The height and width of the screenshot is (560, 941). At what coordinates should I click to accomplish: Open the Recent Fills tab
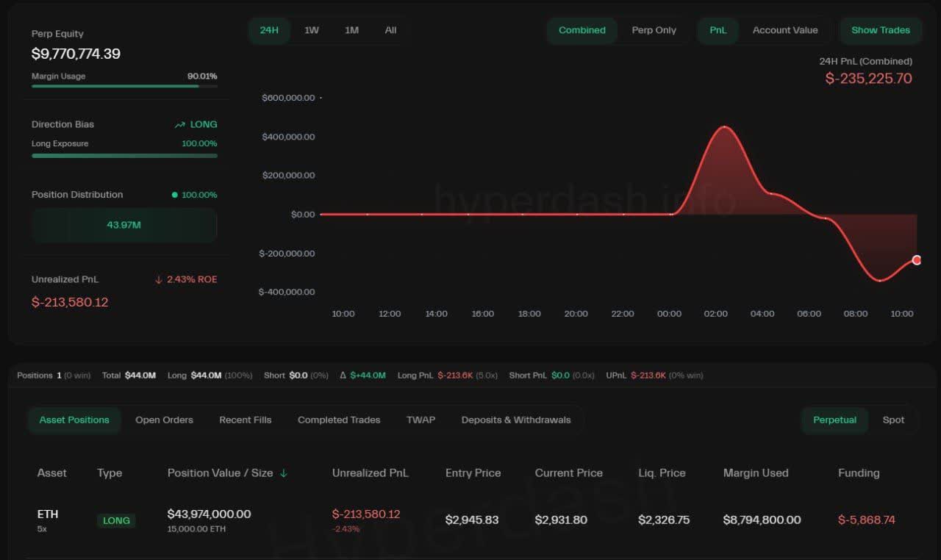point(245,420)
